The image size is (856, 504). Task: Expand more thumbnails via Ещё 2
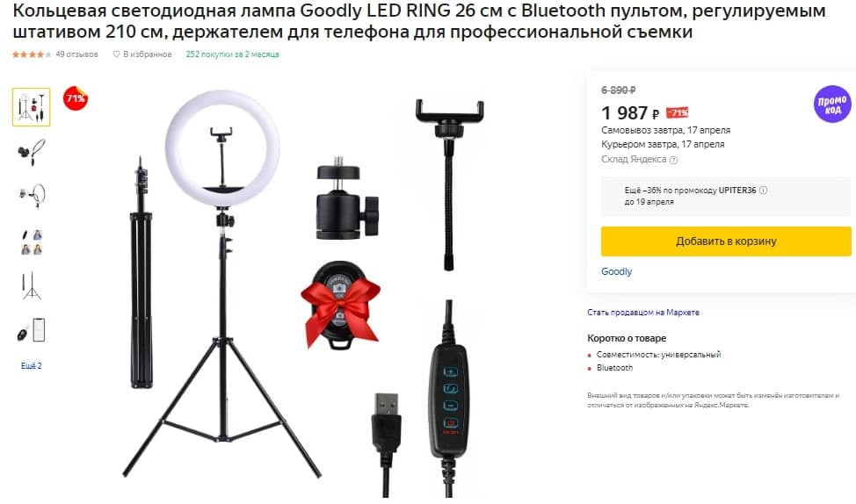31,366
